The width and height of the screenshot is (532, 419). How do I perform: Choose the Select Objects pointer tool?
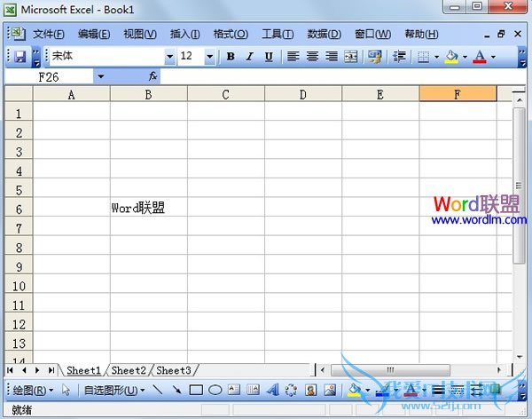pyautogui.click(x=66, y=390)
